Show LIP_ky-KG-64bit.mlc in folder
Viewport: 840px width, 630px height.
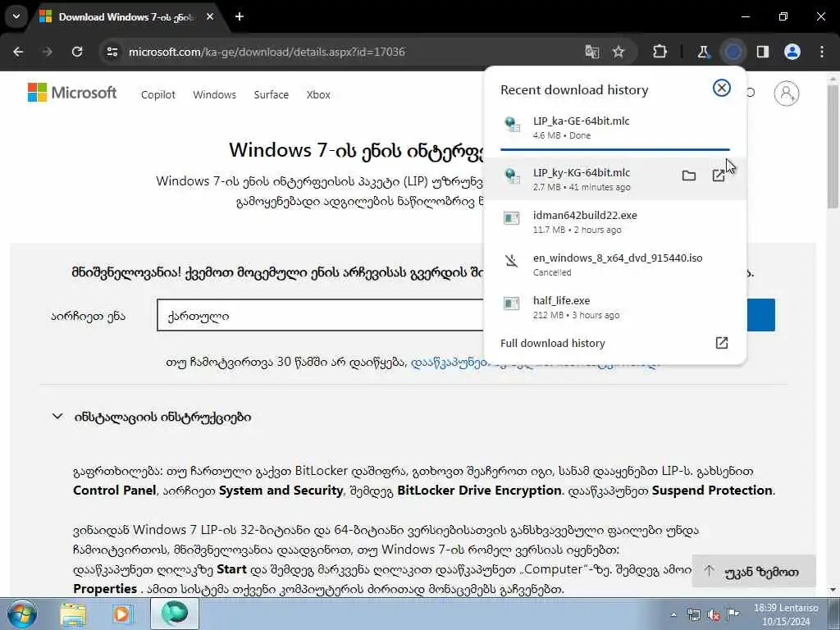[x=689, y=176]
